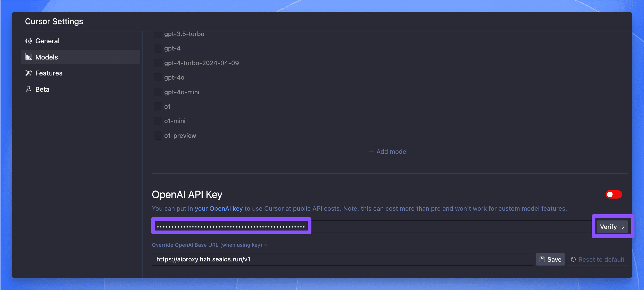Screen dimensions: 644x290
Task: Check the o1-mini model checkbox
Action: pos(158,121)
